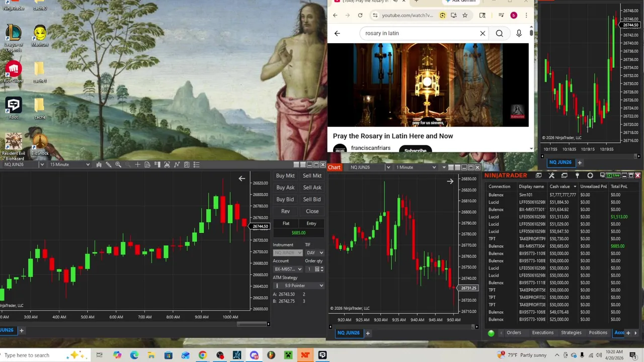Open Indicators icon in chart toolbar
Image resolution: width=644 pixels, height=362 pixels.
point(177,164)
